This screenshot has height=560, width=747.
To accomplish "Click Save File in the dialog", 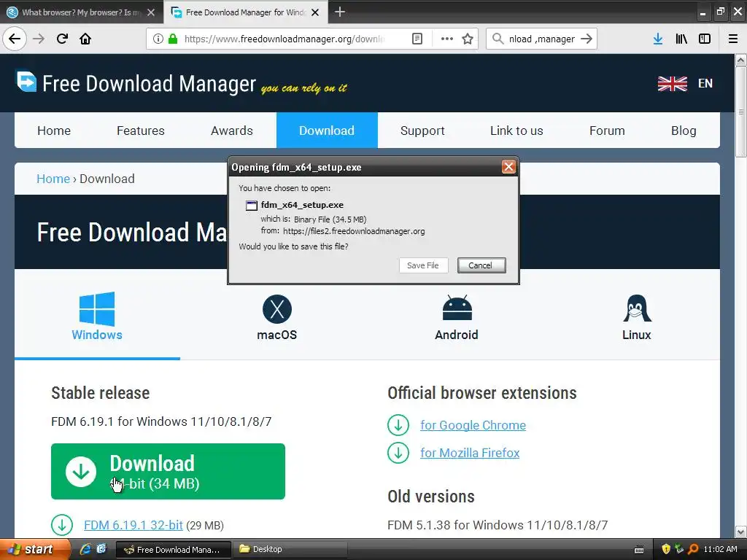I will click(x=423, y=265).
